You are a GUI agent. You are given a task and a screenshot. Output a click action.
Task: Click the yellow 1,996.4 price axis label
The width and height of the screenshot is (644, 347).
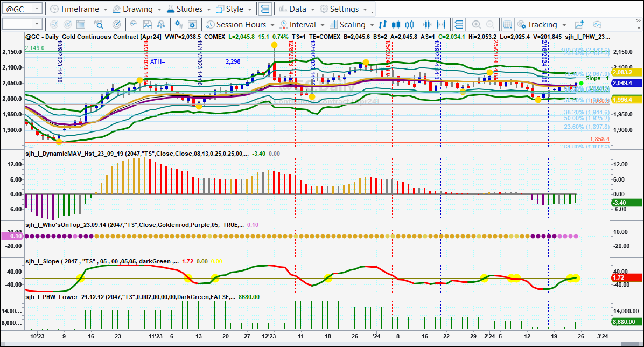tap(626, 100)
